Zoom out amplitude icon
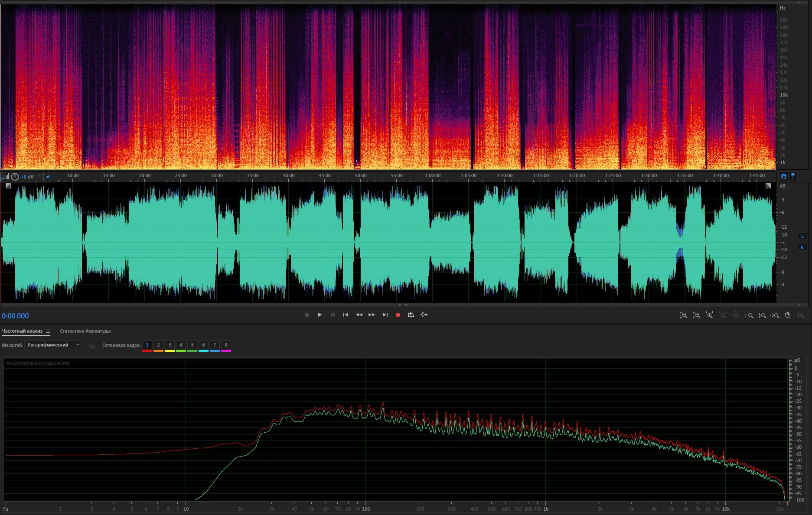812x515 pixels. coord(696,315)
